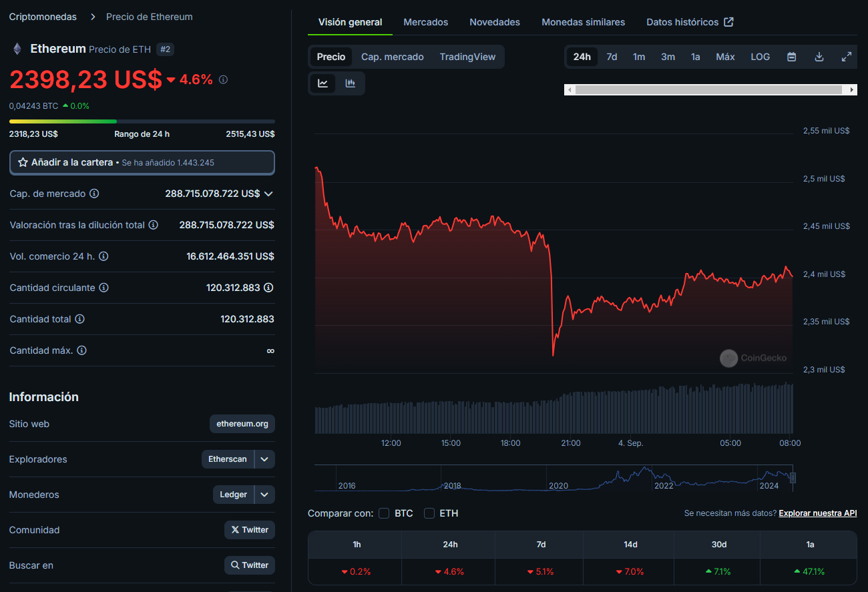This screenshot has width=868, height=592.
Task: Click the star icon in Añadir a la cartera
Action: (x=23, y=162)
